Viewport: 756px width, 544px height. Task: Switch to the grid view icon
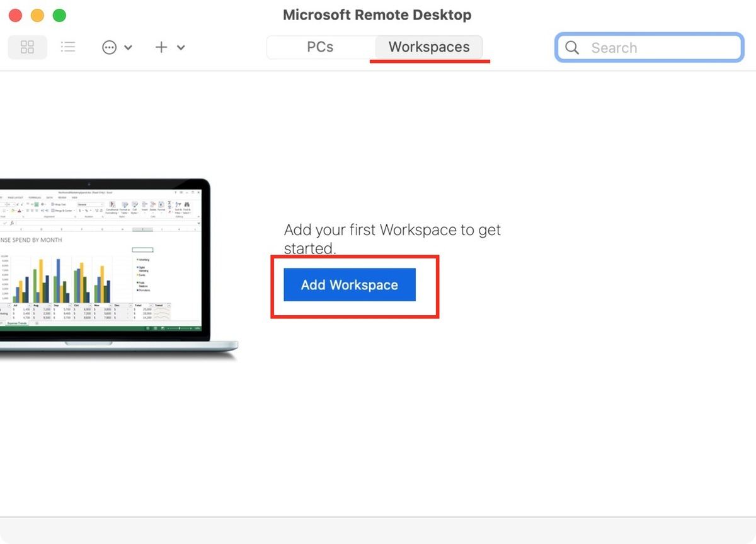tap(28, 47)
